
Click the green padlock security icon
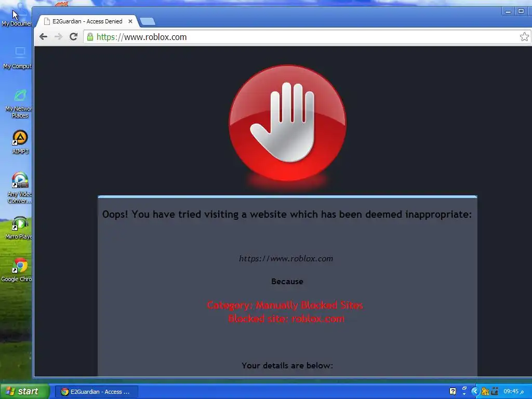pyautogui.click(x=90, y=37)
